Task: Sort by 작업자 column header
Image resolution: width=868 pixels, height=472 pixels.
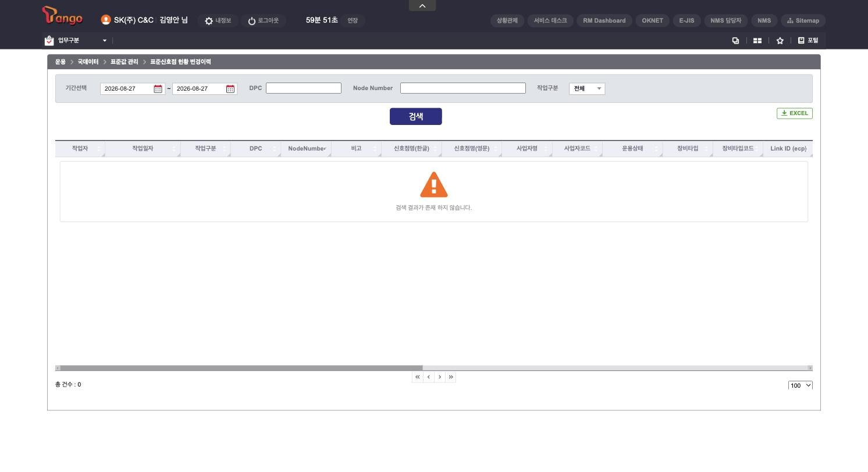Action: [x=80, y=149]
